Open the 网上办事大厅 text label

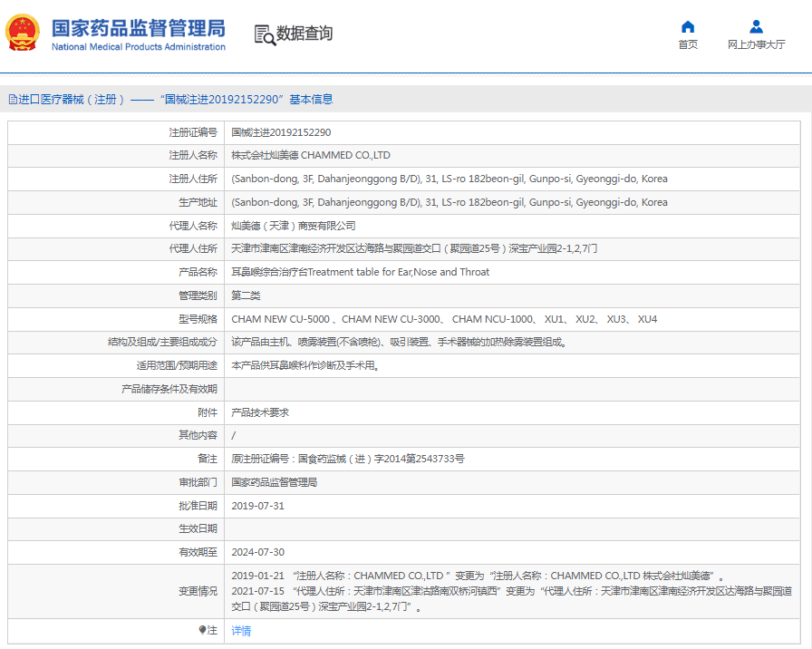[x=756, y=44]
